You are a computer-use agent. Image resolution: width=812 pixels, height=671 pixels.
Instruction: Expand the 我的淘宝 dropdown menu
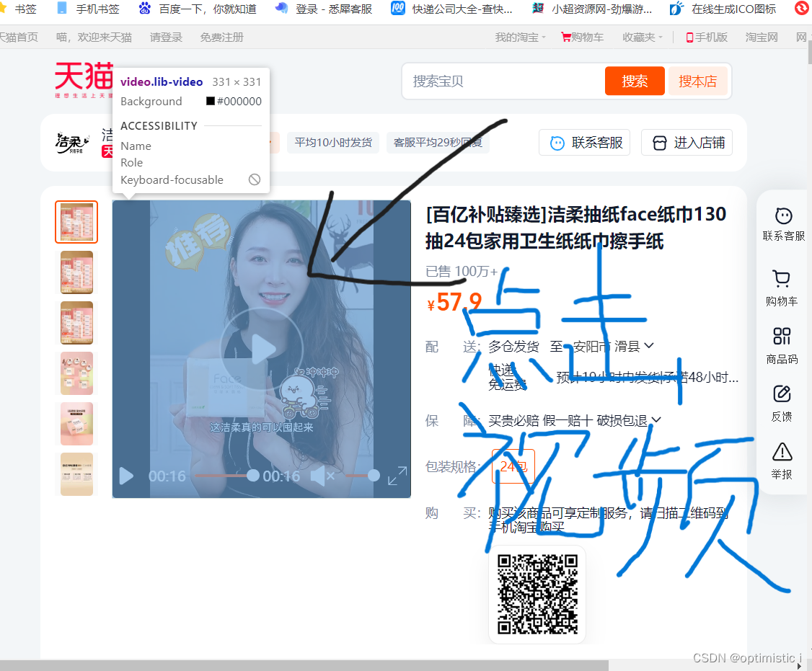(520, 37)
